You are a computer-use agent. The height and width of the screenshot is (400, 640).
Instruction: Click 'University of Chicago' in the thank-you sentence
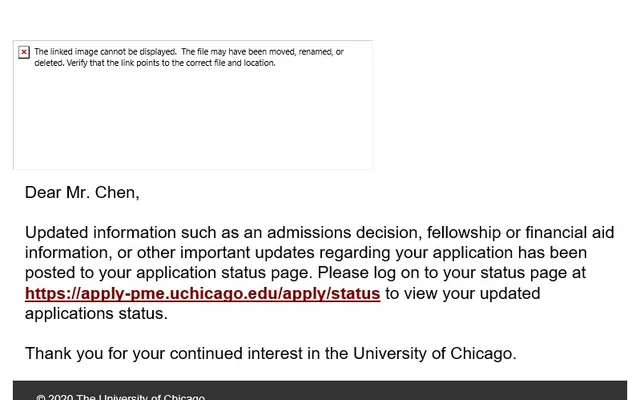pyautogui.click(x=435, y=353)
